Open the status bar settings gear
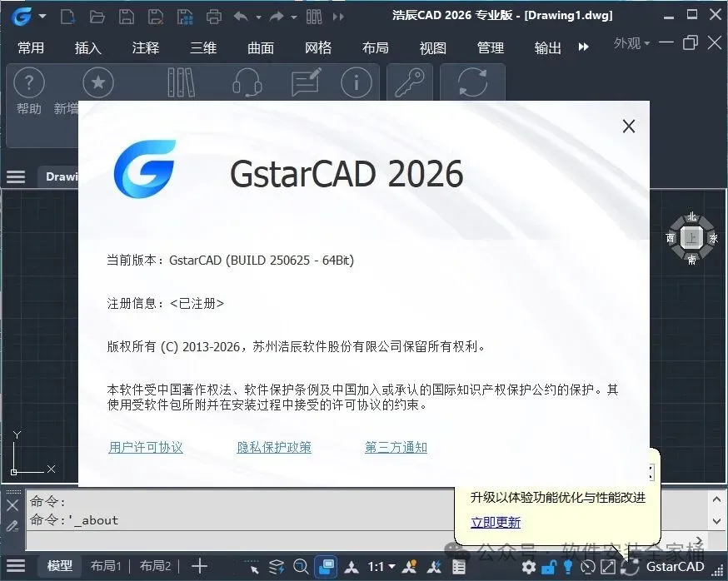The width and height of the screenshot is (728, 581). click(x=528, y=567)
